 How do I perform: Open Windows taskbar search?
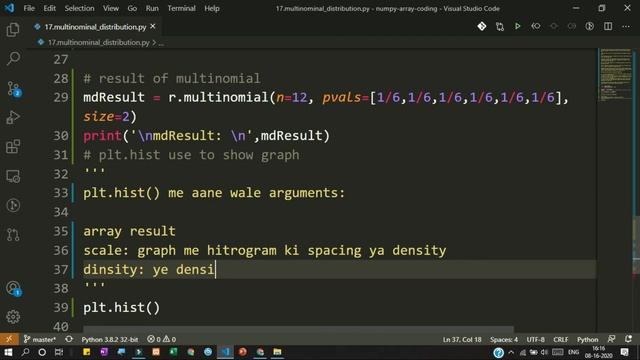(25, 352)
